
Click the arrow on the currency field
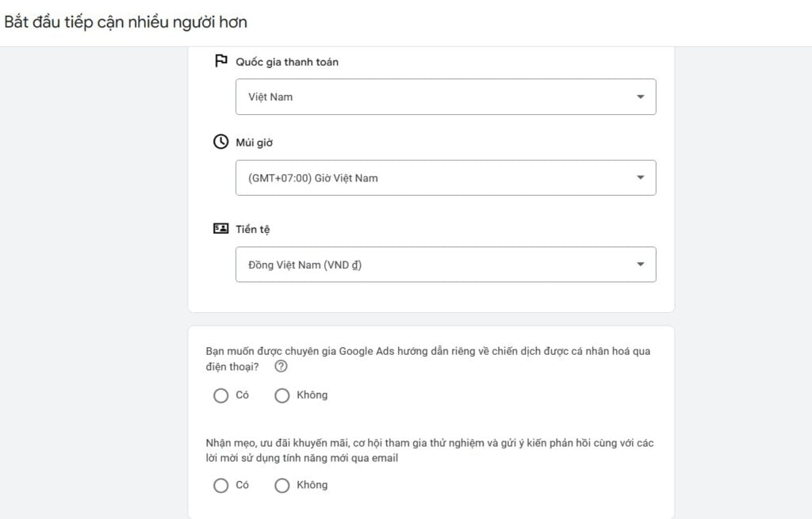641,265
